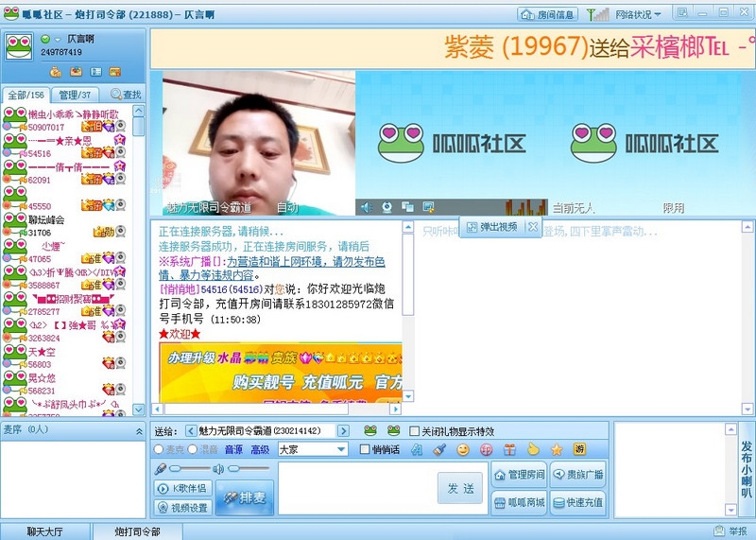Close the 弹出视频 popup
This screenshot has height=540, width=756.
(533, 226)
